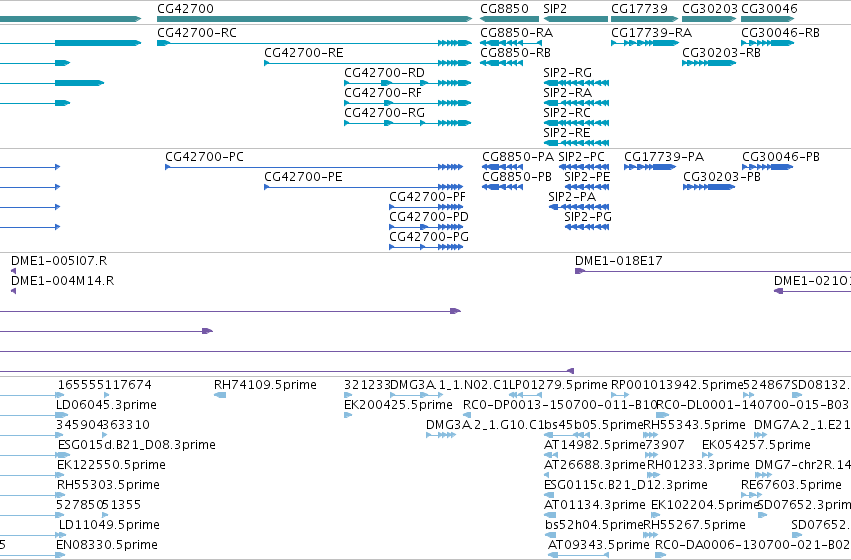851x560 pixels.
Task: Select EST EK054257.5prime
Action: click(x=707, y=455)
